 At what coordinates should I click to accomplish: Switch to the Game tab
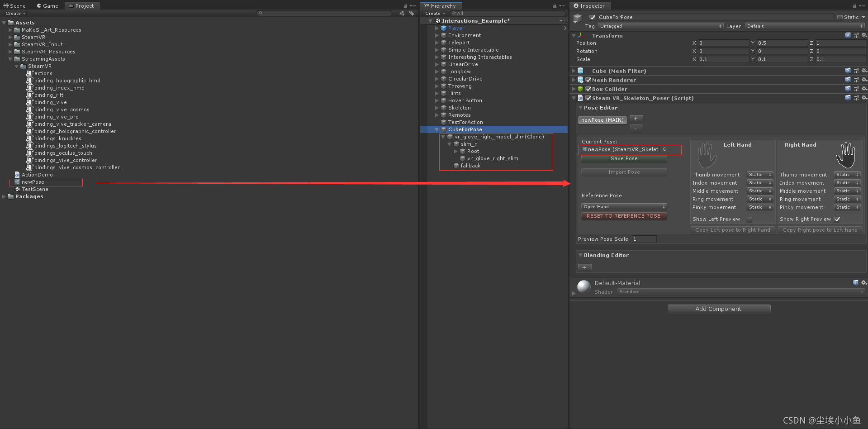pyautogui.click(x=47, y=6)
